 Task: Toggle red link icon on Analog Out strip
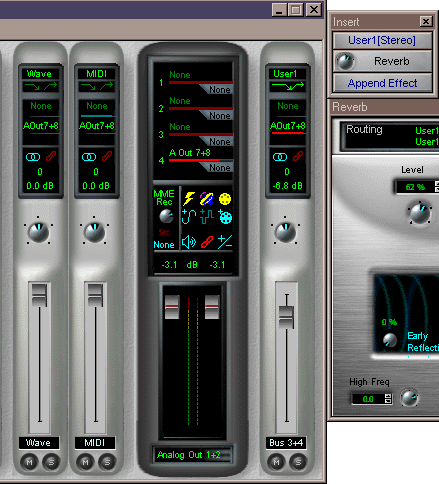point(207,242)
